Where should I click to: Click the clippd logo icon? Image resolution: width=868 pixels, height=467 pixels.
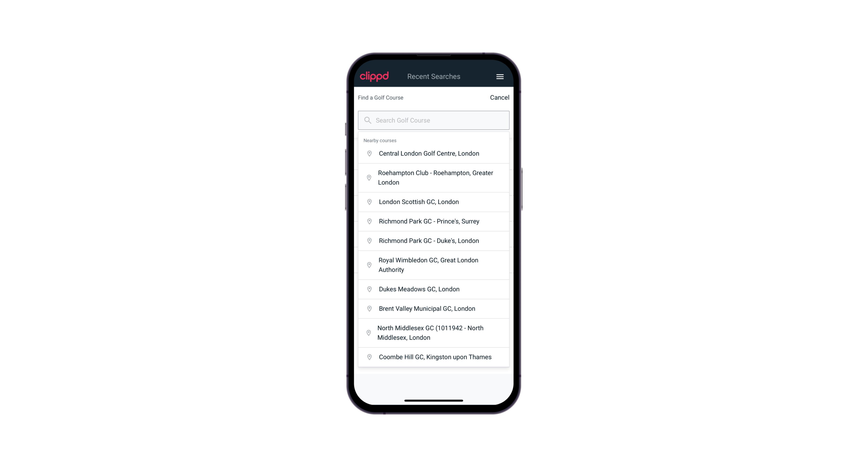(x=375, y=76)
